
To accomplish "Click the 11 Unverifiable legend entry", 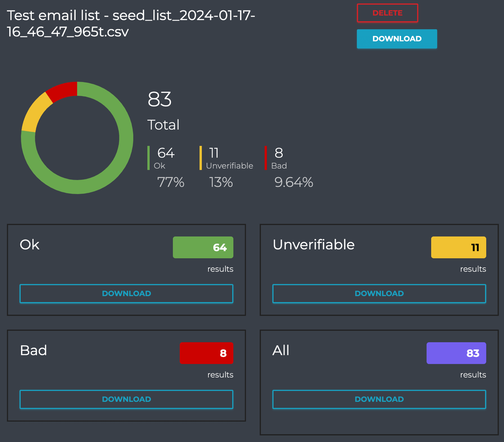I will coord(227,158).
